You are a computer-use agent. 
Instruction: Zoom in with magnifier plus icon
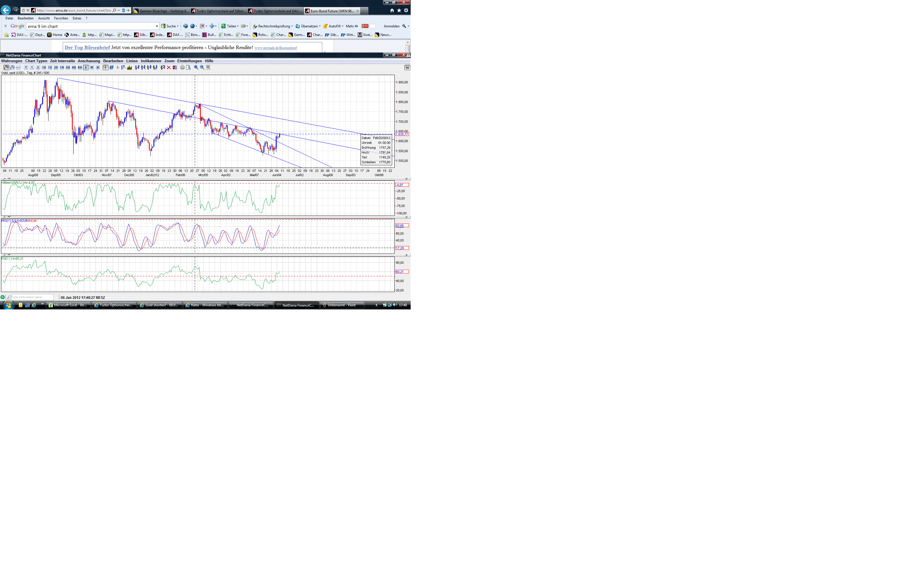(196, 67)
